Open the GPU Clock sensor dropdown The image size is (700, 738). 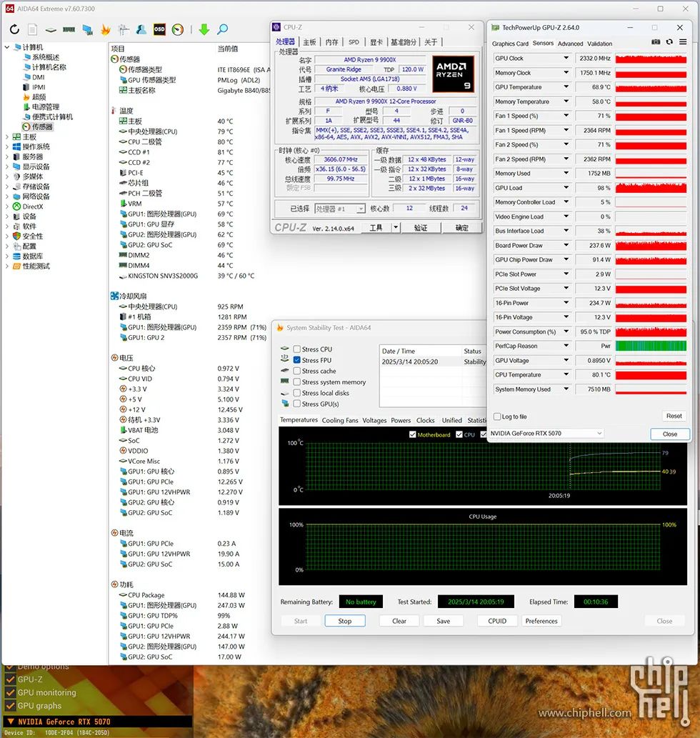point(566,59)
